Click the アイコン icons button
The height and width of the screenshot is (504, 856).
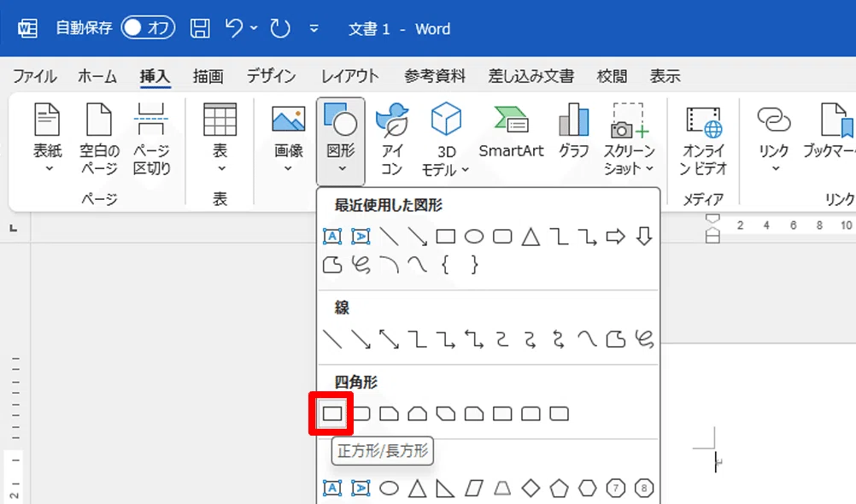[x=392, y=139]
